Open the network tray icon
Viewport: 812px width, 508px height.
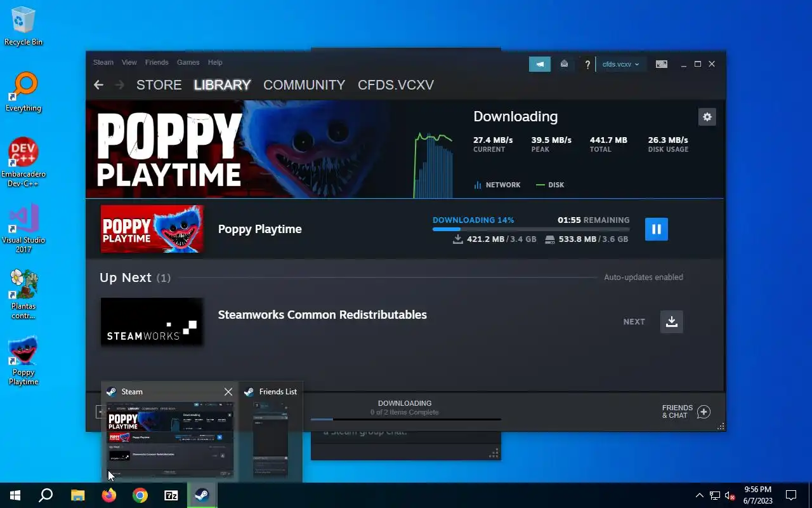coord(715,495)
